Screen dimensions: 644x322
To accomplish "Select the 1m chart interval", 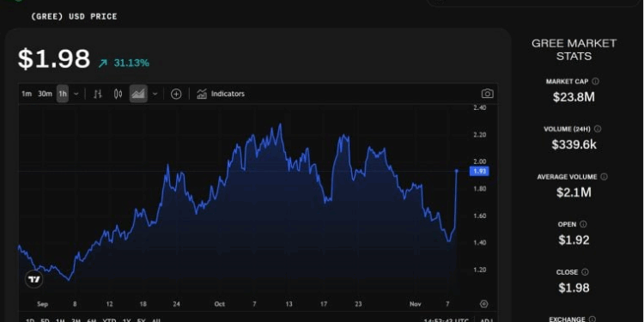I will pos(27,94).
